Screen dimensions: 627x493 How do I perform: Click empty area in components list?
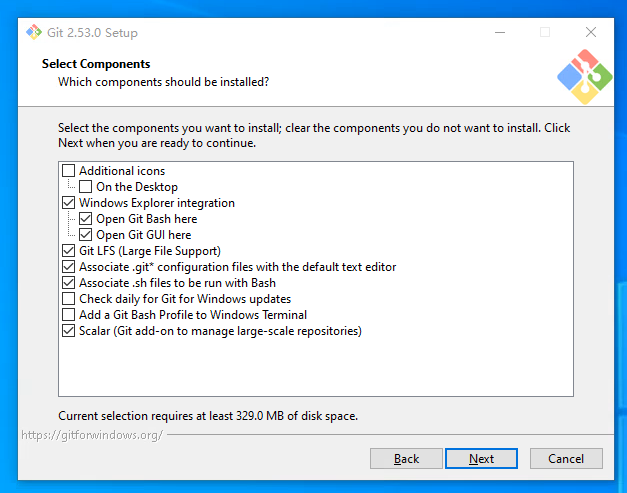click(x=315, y=368)
